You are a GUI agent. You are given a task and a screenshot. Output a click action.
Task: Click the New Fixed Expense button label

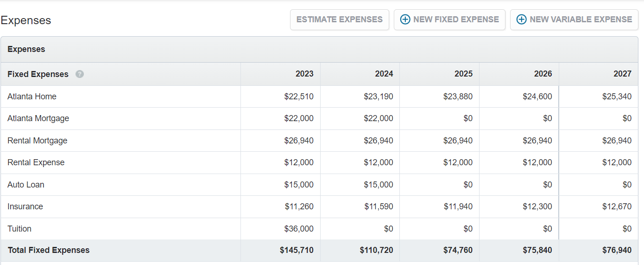coord(456,19)
